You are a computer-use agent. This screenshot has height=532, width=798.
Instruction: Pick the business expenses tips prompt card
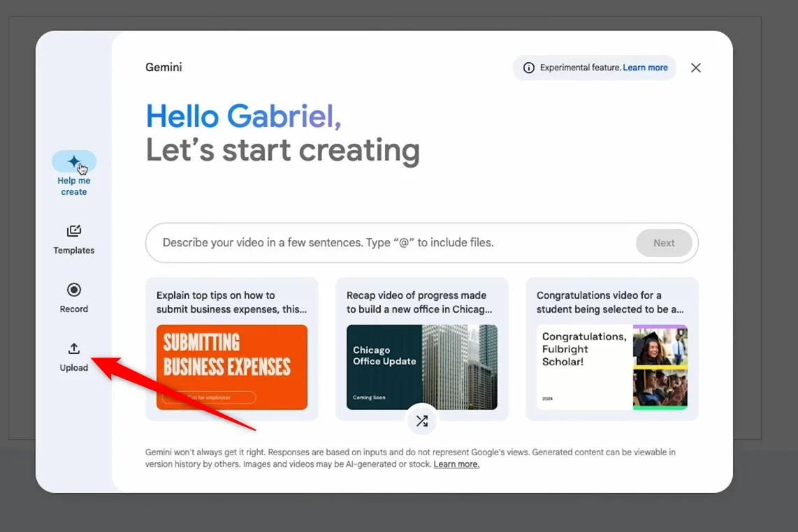(232, 349)
